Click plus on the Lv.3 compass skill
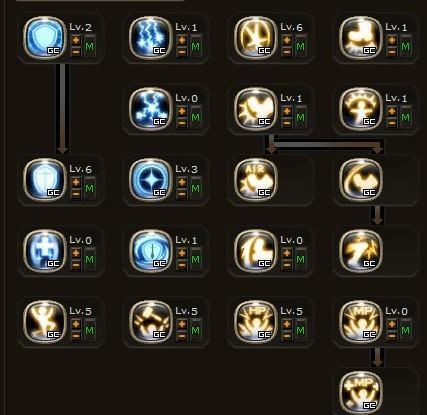The image size is (427, 415). (x=182, y=182)
